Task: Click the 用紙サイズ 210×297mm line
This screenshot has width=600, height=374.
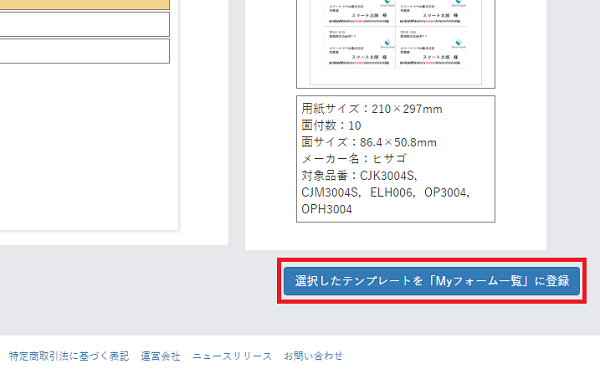Action: [372, 109]
